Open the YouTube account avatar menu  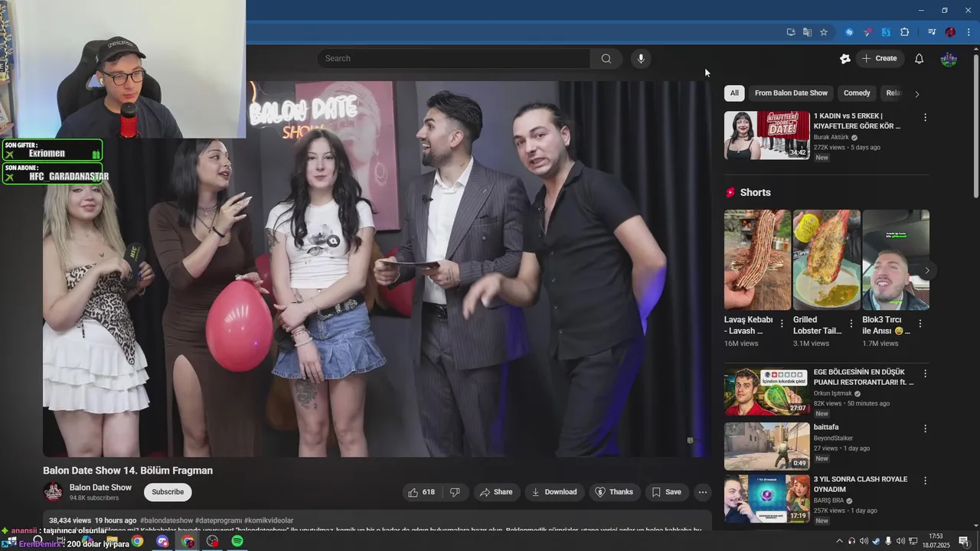click(949, 59)
